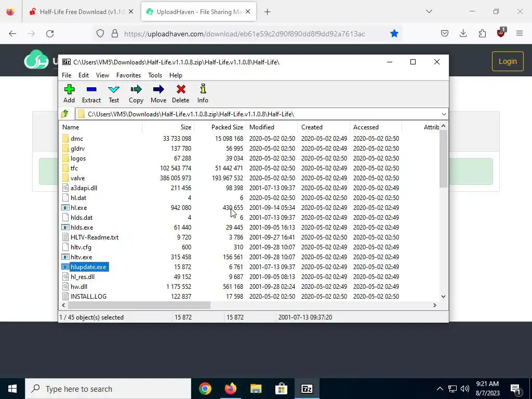This screenshot has height=399, width=532.
Task: Open Firefox downloads panel
Action: pos(463,34)
